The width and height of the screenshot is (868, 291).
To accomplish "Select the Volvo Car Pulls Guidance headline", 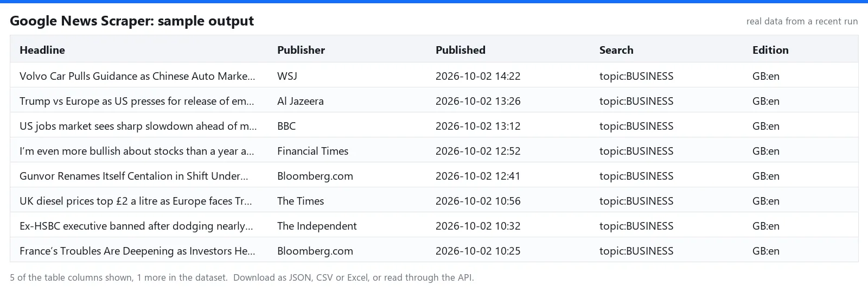I will tap(137, 76).
